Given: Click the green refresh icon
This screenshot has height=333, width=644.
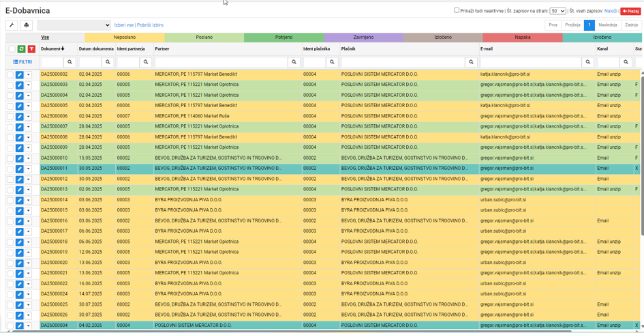Looking at the screenshot, I should coord(21,49).
